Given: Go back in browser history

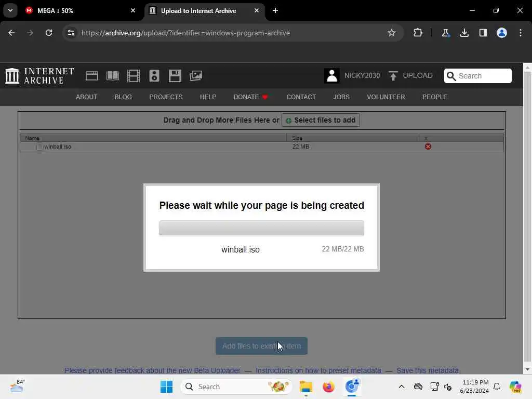Looking at the screenshot, I should pos(11,33).
